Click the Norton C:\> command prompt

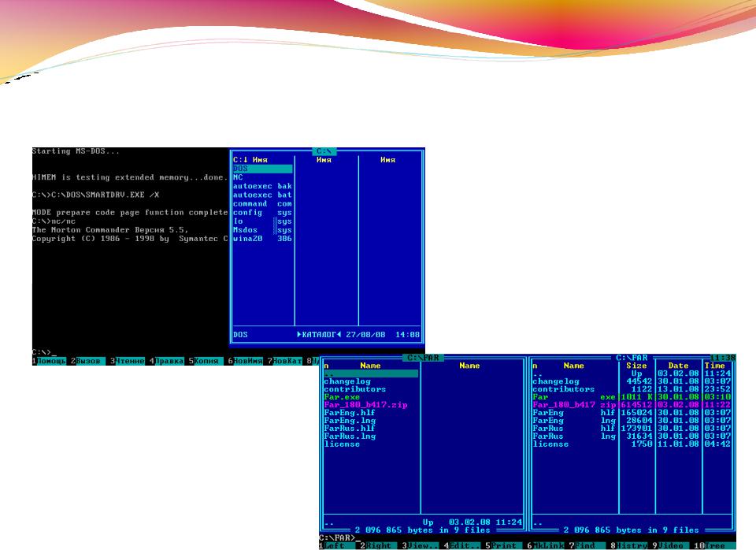click(44, 352)
